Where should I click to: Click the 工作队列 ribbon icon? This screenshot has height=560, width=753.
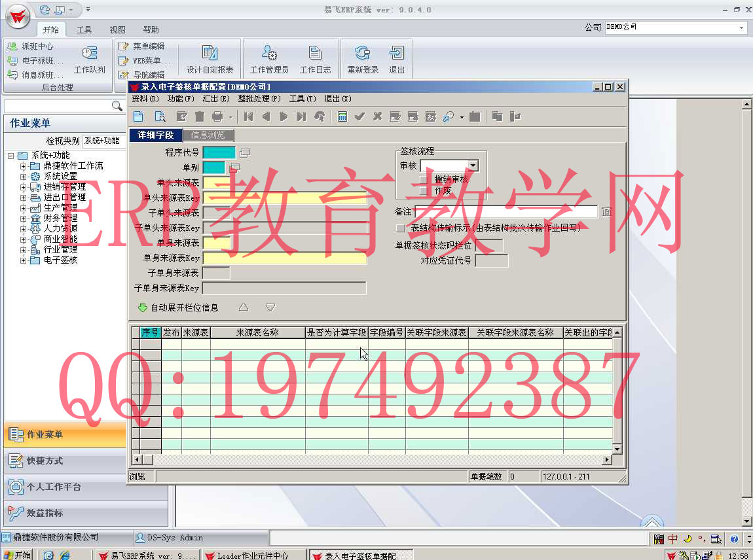(90, 60)
